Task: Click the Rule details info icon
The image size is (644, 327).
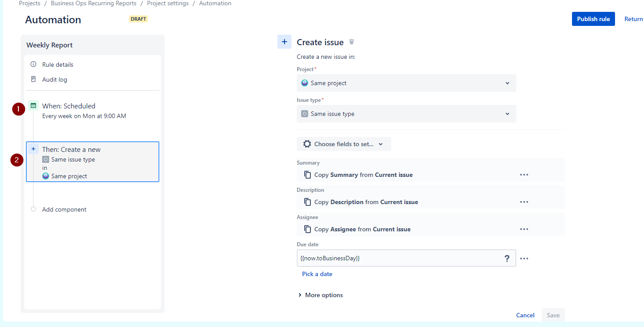Action: point(33,65)
